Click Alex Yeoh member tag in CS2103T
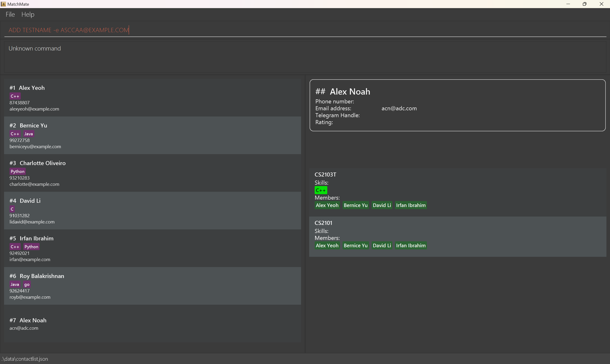 pyautogui.click(x=327, y=205)
